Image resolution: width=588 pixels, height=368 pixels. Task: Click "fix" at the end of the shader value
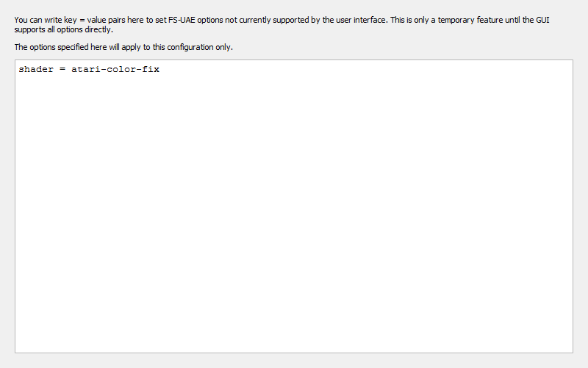[x=151, y=69]
